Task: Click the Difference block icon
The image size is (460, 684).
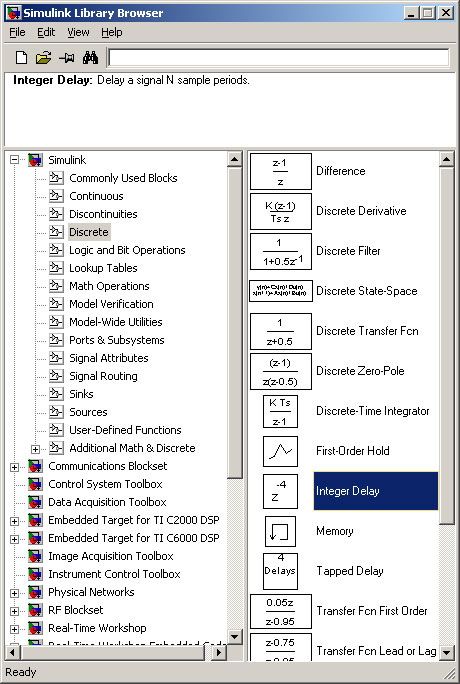Action: point(281,171)
